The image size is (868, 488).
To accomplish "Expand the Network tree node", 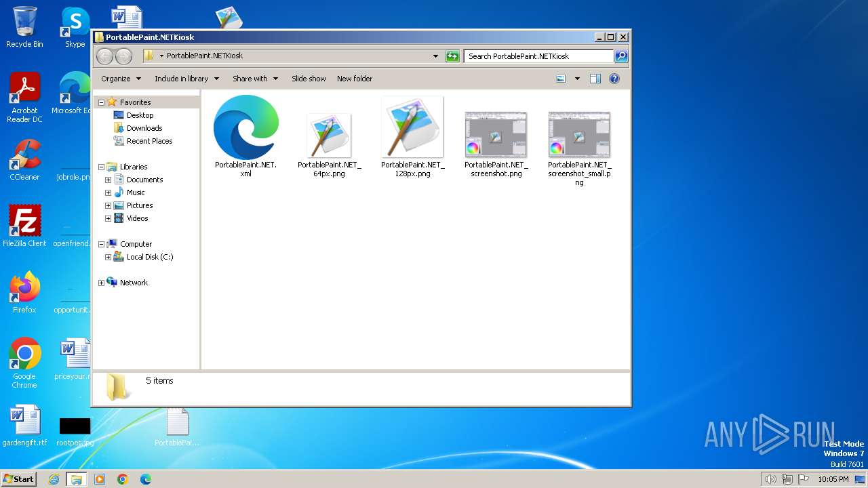I will tap(102, 283).
